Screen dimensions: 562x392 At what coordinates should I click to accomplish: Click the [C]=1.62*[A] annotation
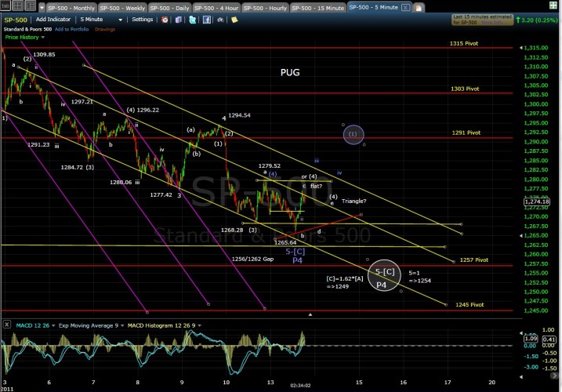[x=344, y=278]
